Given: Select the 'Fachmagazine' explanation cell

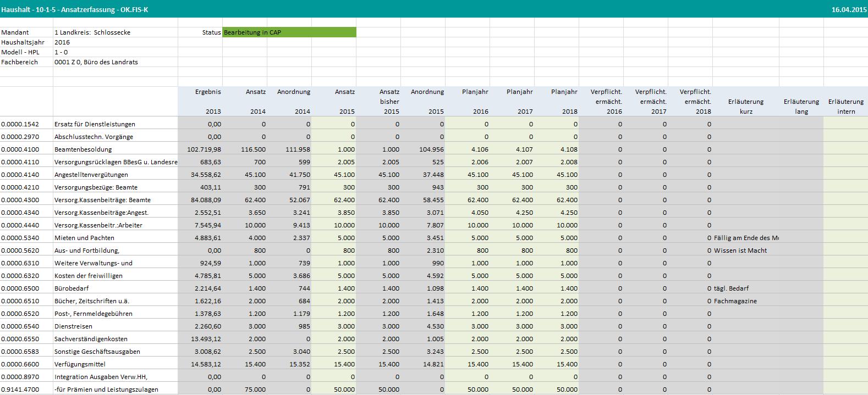Looking at the screenshot, I should [735, 301].
